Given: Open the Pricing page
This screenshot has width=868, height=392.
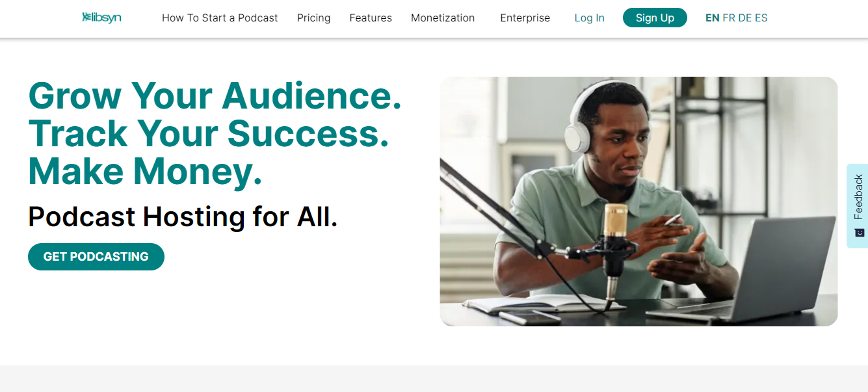Looking at the screenshot, I should pos(313,18).
